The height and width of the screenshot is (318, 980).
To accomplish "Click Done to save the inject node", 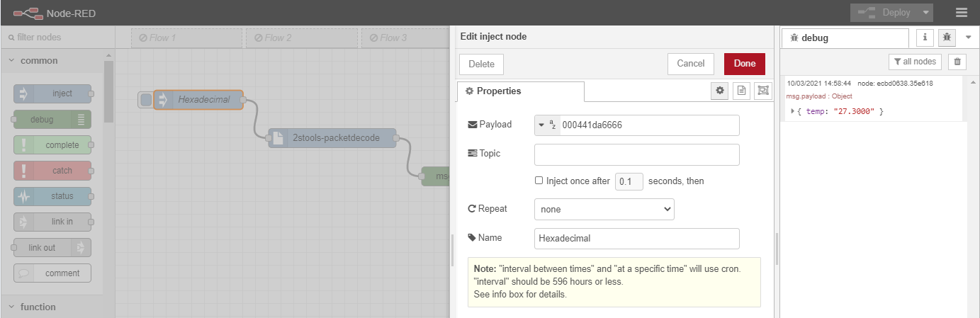I will point(745,64).
